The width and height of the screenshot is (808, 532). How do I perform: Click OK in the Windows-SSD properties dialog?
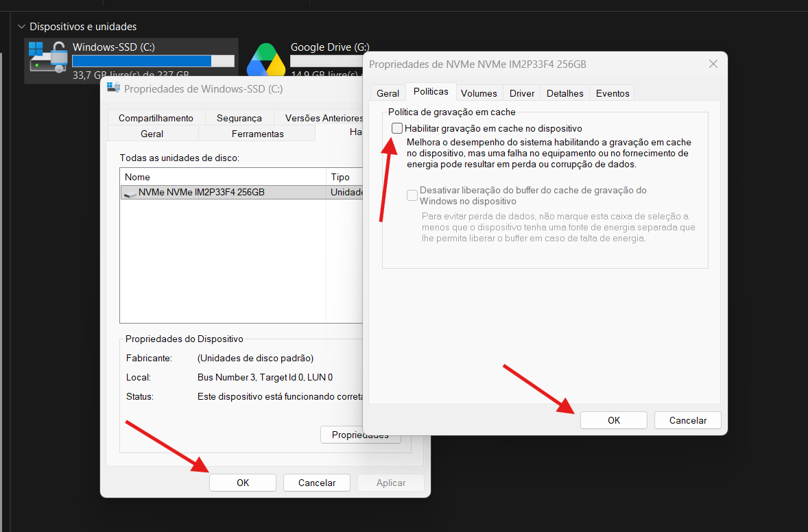point(243,483)
